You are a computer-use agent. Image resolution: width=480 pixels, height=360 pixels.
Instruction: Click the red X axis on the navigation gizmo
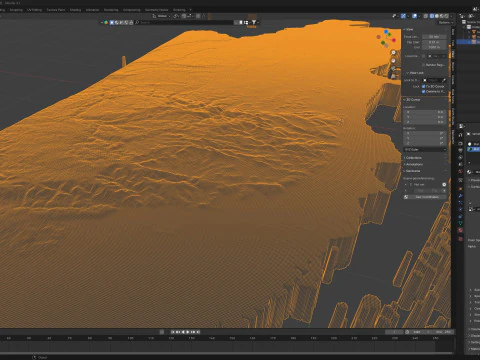(394, 40)
